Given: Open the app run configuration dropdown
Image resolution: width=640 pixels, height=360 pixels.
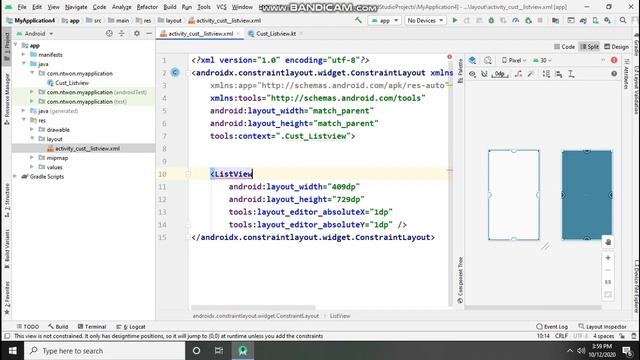Looking at the screenshot, I should point(384,20).
